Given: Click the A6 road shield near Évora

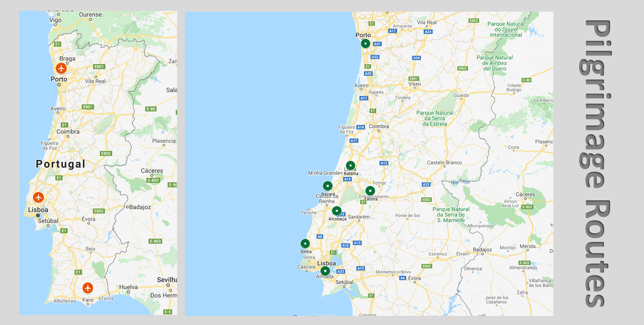Looking at the screenshot, I should point(402,278).
